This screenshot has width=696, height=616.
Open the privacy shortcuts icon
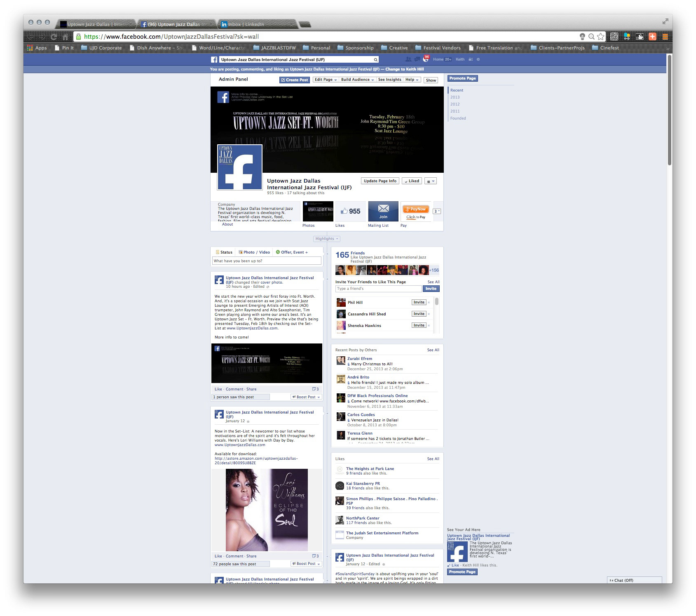(471, 59)
